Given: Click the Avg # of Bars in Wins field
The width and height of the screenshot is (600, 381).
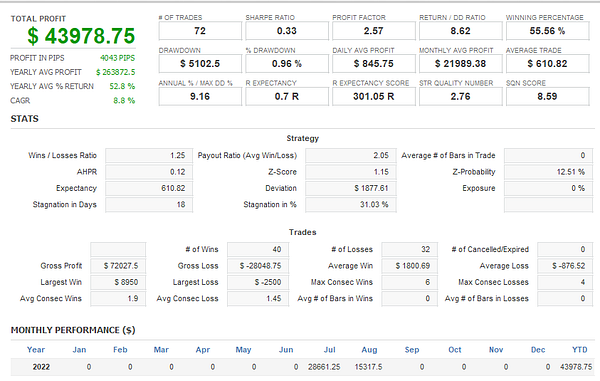Looking at the screenshot, I should pos(409,299).
